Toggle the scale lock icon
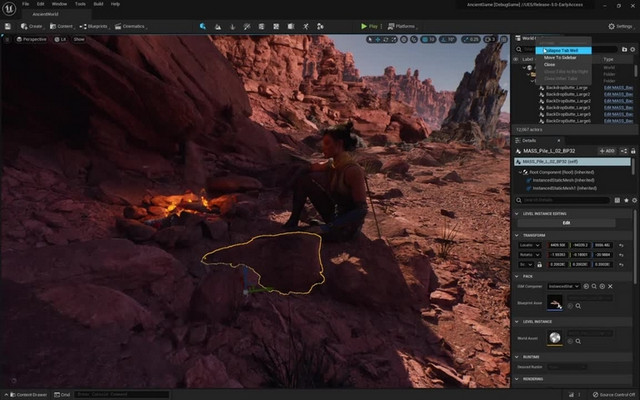 (539, 264)
